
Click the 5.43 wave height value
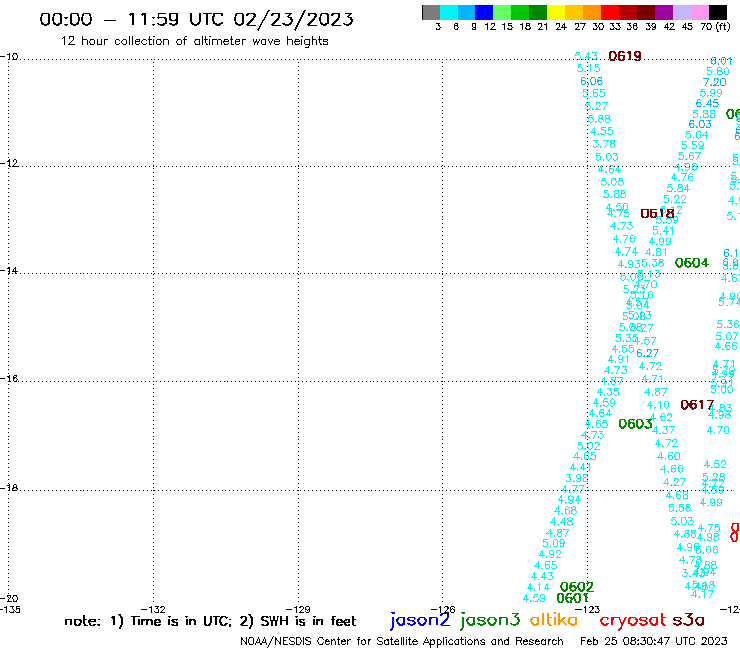tap(586, 56)
